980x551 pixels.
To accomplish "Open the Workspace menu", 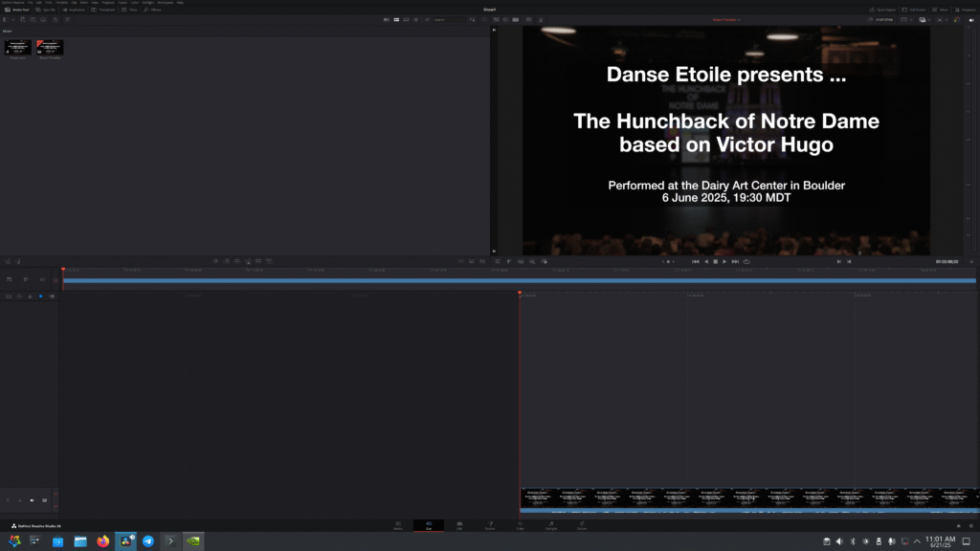I will click(166, 3).
